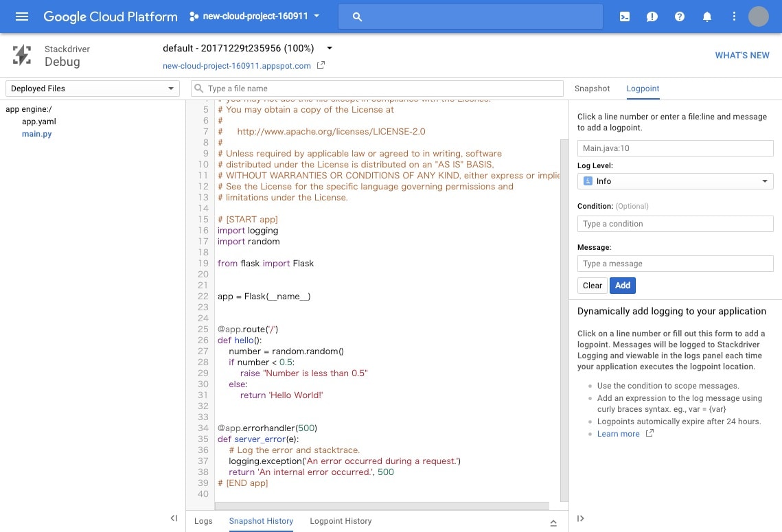Image resolution: width=782 pixels, height=532 pixels.
Task: Click line number 29 in the gutter
Action: [x=203, y=373]
